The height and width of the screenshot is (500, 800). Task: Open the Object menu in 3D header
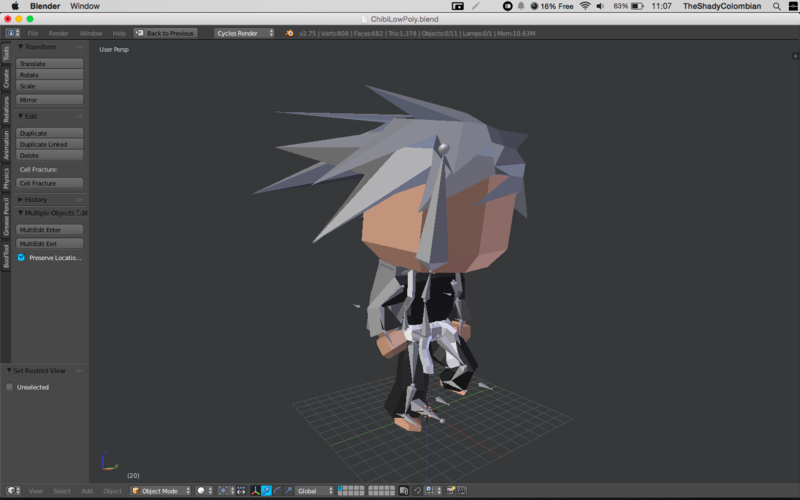coord(112,491)
